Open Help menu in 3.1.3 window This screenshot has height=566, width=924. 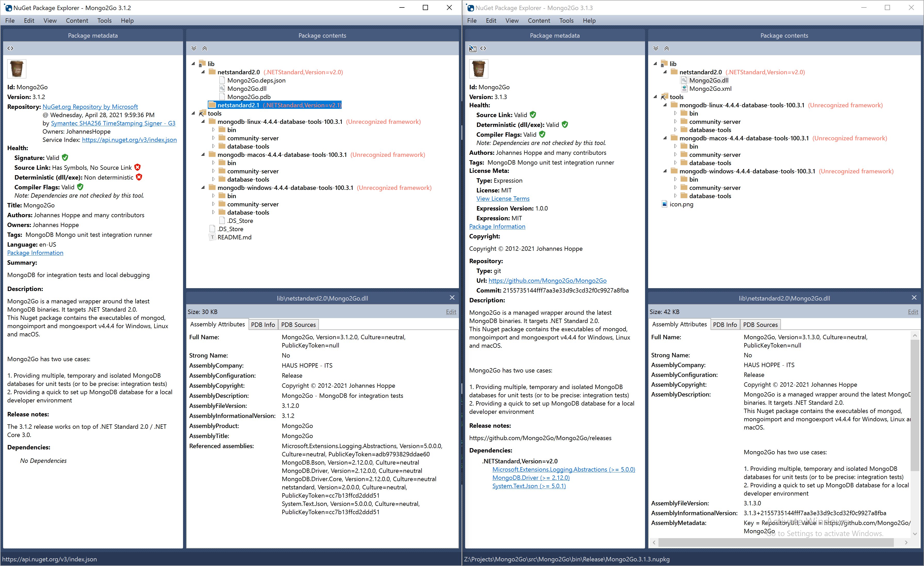click(x=589, y=21)
